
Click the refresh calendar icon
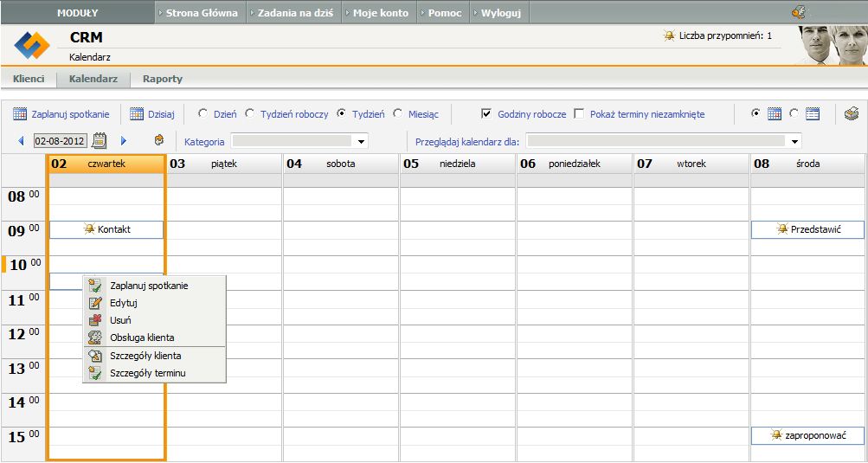click(x=159, y=141)
